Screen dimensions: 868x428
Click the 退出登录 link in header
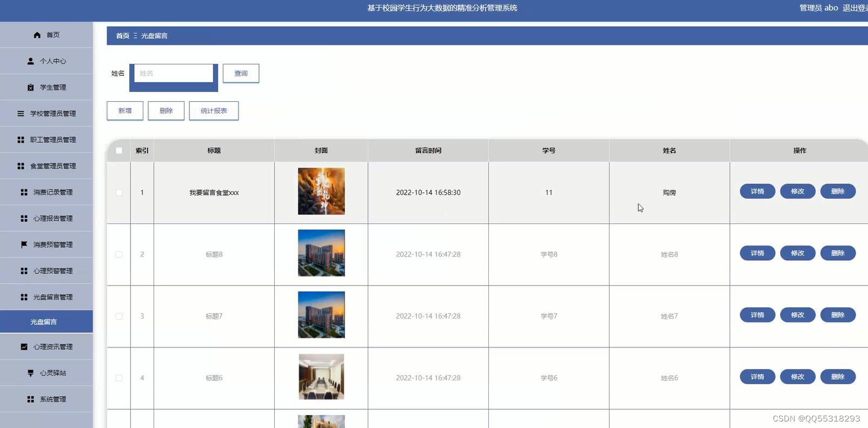pos(855,8)
